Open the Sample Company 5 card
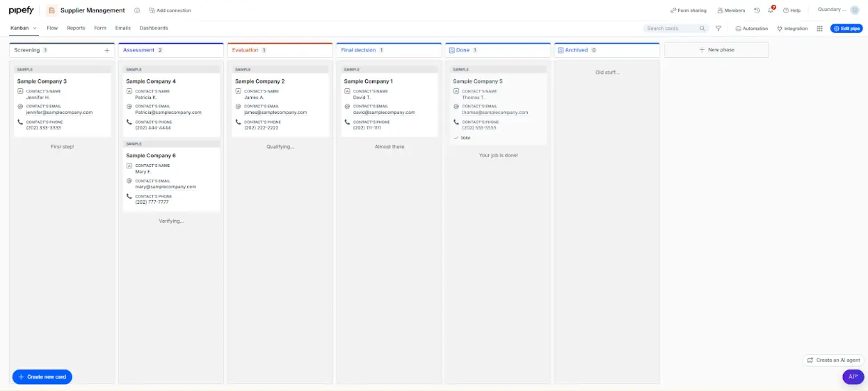Screen dimensions: 868x391 pyautogui.click(x=498, y=105)
